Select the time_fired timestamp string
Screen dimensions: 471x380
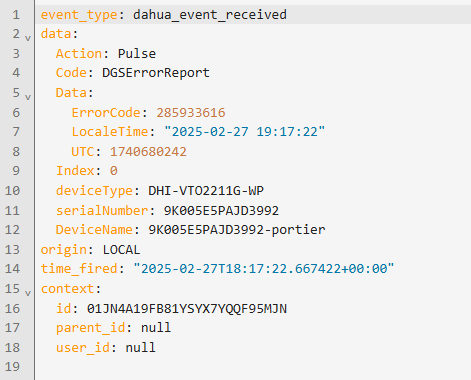point(264,269)
